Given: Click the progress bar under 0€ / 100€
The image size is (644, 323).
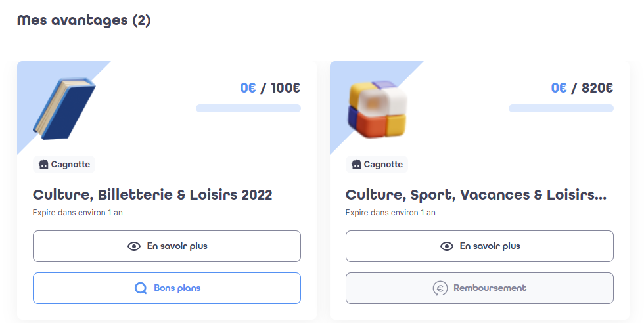Looking at the screenshot, I should (x=248, y=108).
